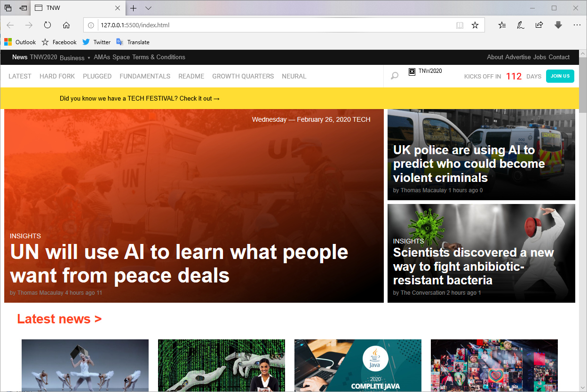This screenshot has height=392, width=587.
Task: Open the Space link
Action: click(121, 57)
